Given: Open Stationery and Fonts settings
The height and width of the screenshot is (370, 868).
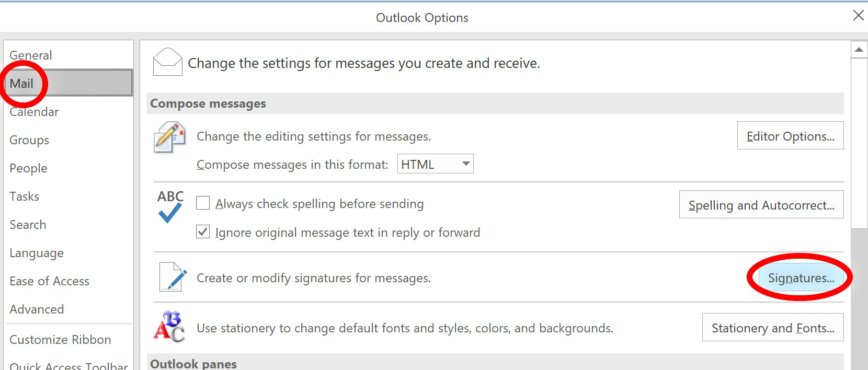Looking at the screenshot, I should (x=773, y=328).
